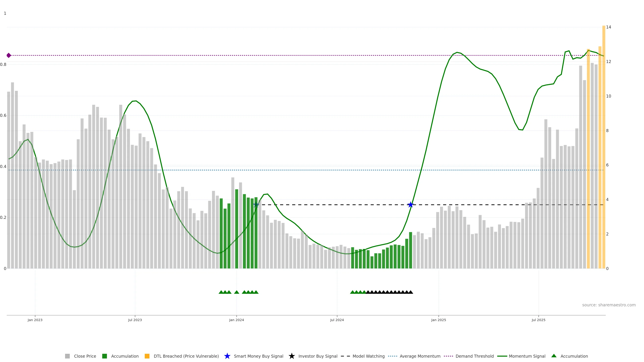Click the gray Close Price legend swatch
Viewport: 644px width, 362px height.
[x=67, y=356]
